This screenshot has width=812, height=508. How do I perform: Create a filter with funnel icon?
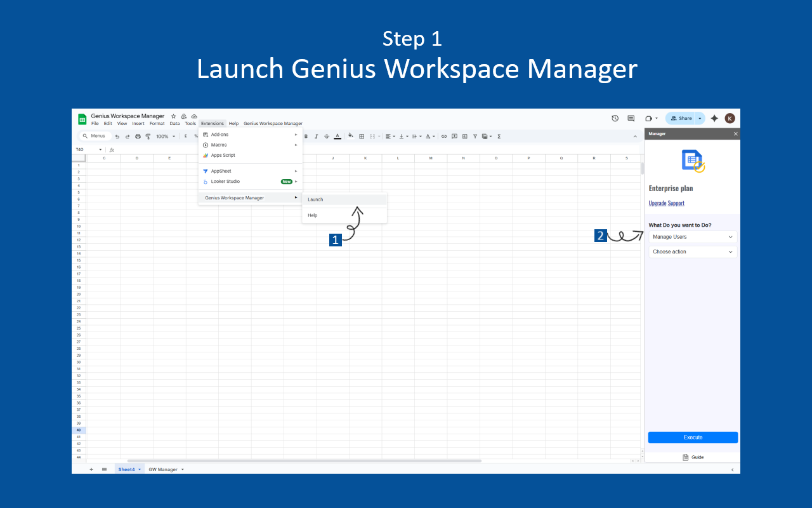(475, 137)
